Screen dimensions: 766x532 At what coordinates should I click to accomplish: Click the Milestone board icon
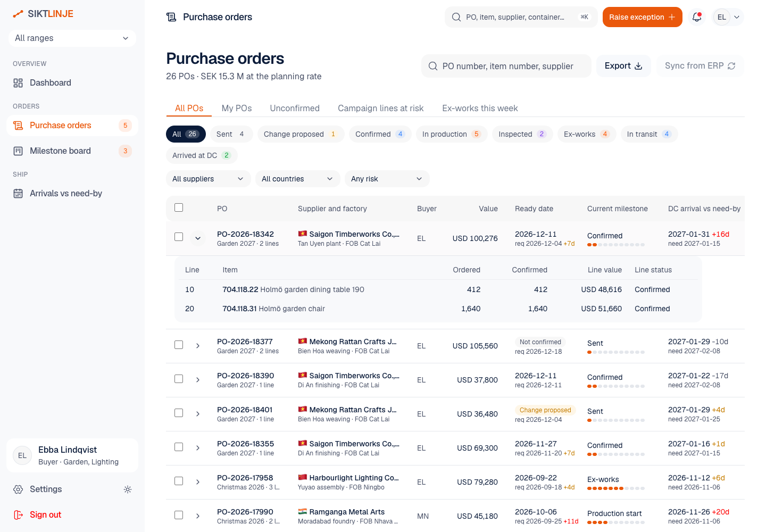18,151
